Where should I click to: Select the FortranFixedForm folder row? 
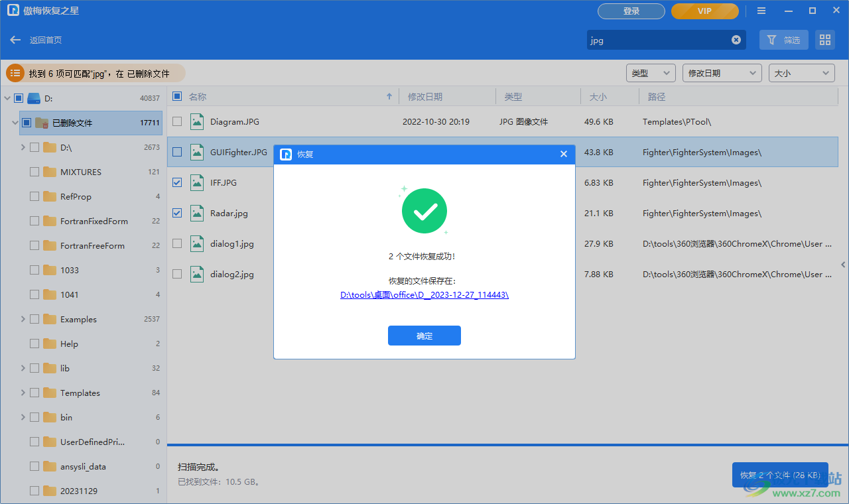[91, 221]
